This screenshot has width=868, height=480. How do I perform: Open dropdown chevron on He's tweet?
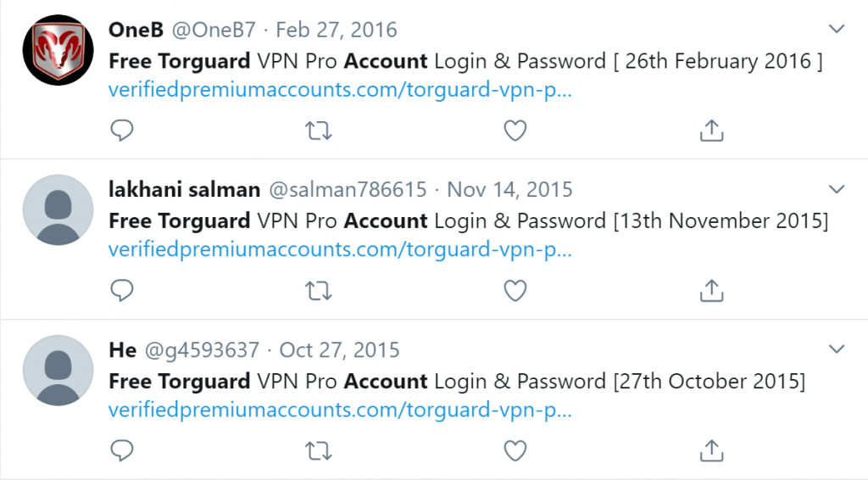tap(837, 349)
